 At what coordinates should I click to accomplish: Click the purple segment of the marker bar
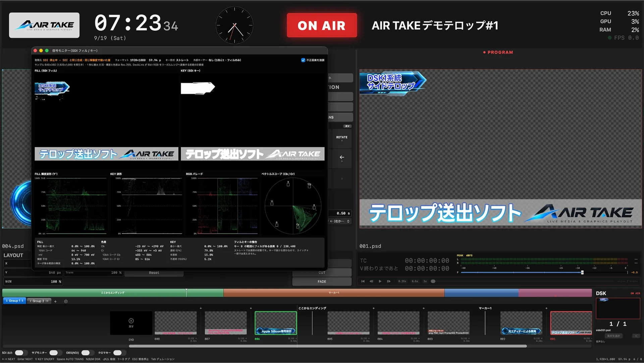coord(555,293)
